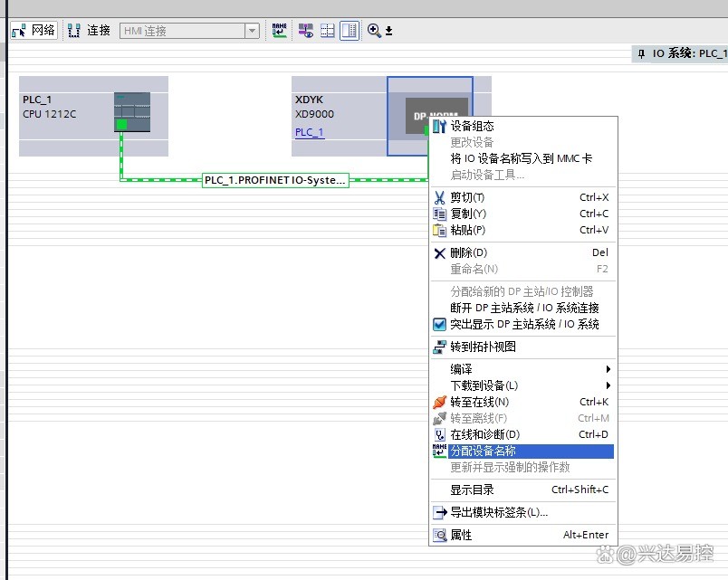Choose 删除 from the context menu

coord(523,252)
